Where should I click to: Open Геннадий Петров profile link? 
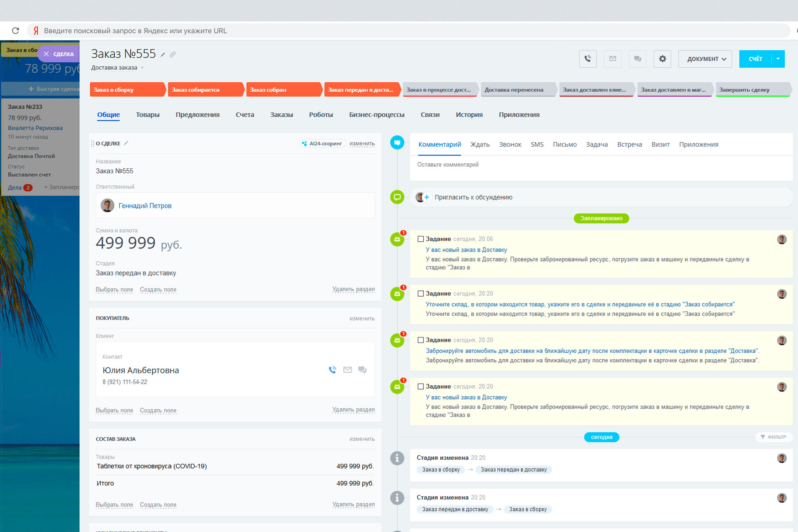pyautogui.click(x=145, y=206)
